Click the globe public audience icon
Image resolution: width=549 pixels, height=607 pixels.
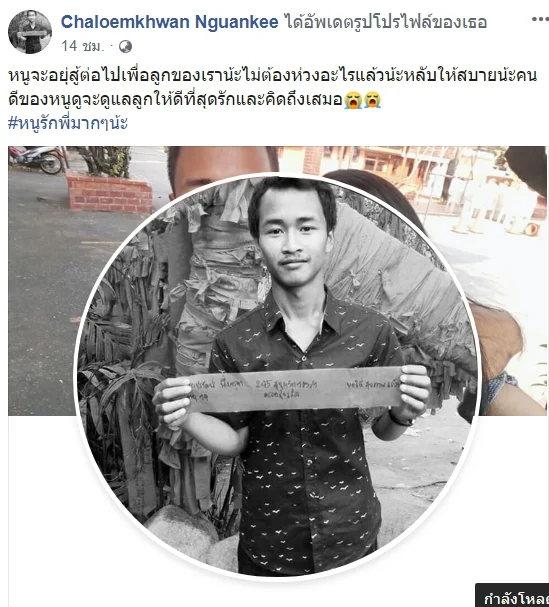[125, 47]
